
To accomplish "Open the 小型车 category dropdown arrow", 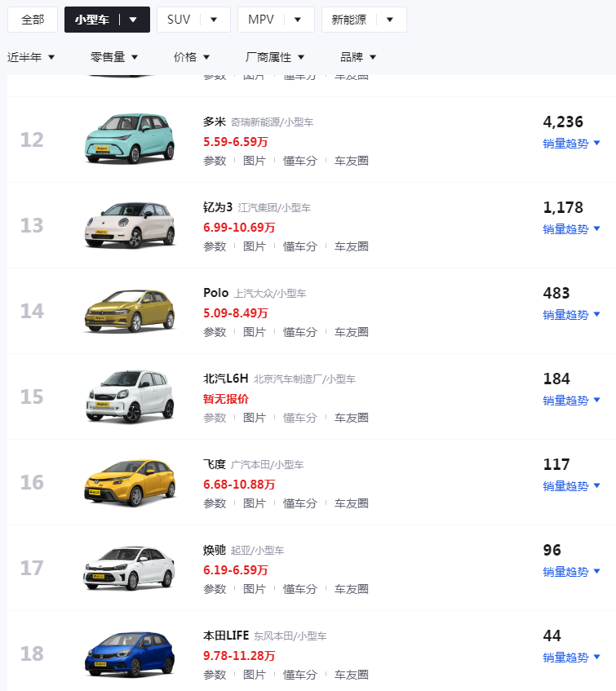I will tap(133, 20).
